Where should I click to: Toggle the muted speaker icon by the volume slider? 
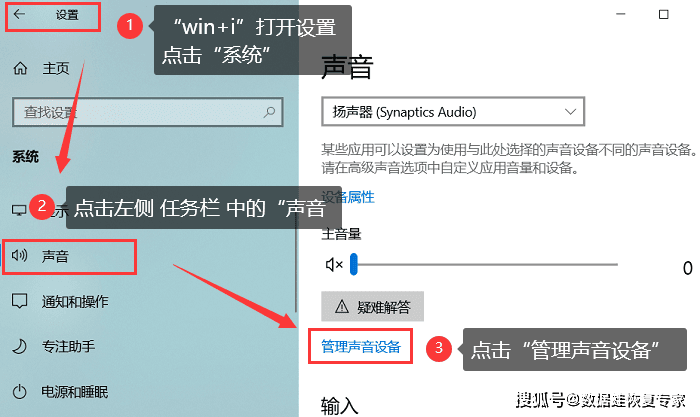coord(334,265)
